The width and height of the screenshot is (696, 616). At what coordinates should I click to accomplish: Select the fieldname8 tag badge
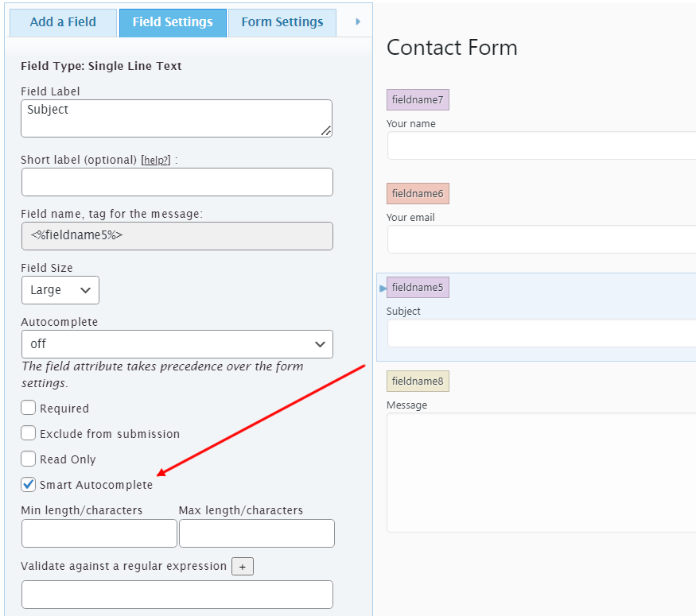pyautogui.click(x=418, y=381)
